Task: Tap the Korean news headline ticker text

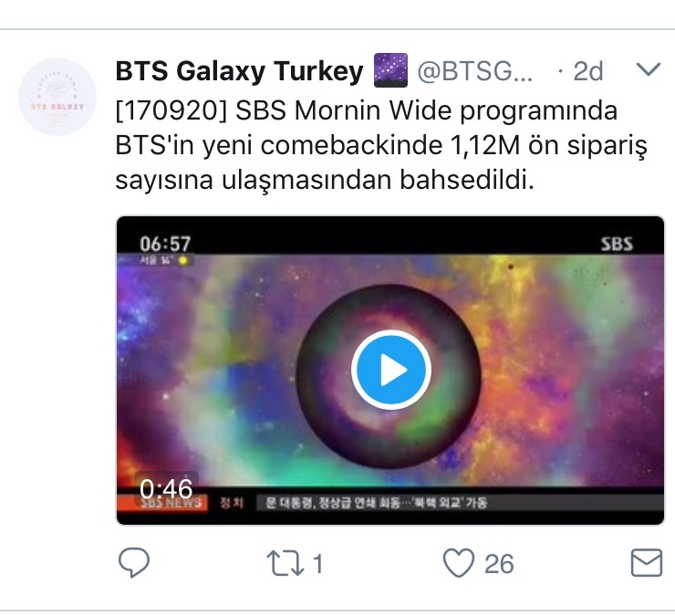Action: (376, 503)
